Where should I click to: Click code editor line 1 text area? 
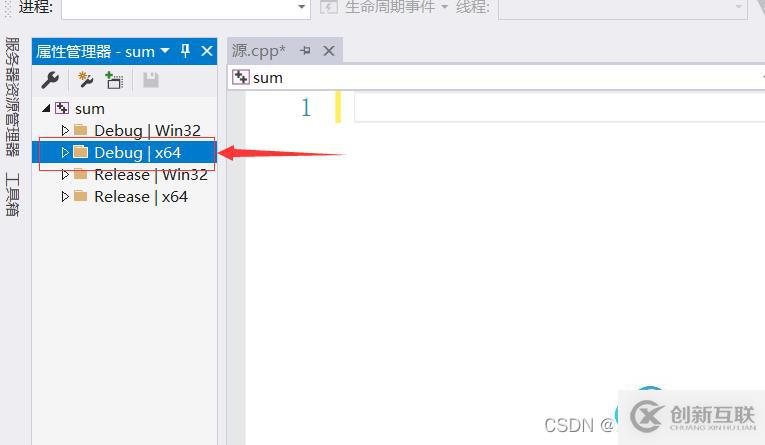(x=559, y=107)
